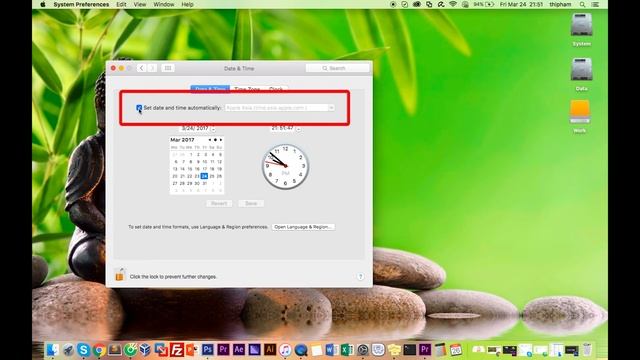
Task: Go to next month in calendar
Action: point(221,140)
